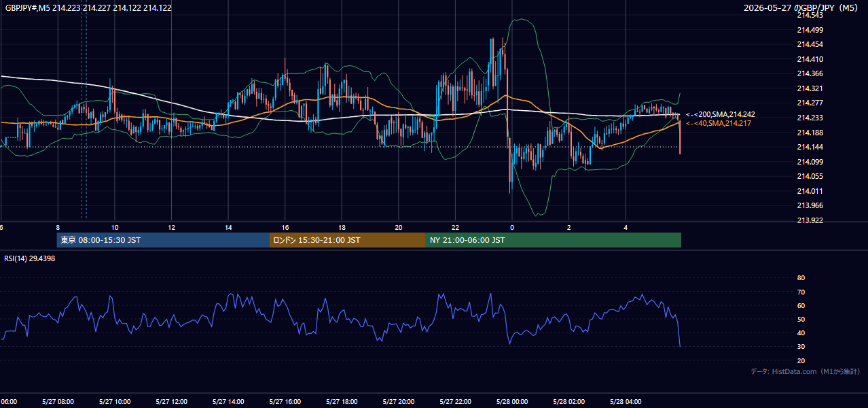868x408 pixels.
Task: Select the 40 SMA 214.217 label
Action: coord(719,123)
